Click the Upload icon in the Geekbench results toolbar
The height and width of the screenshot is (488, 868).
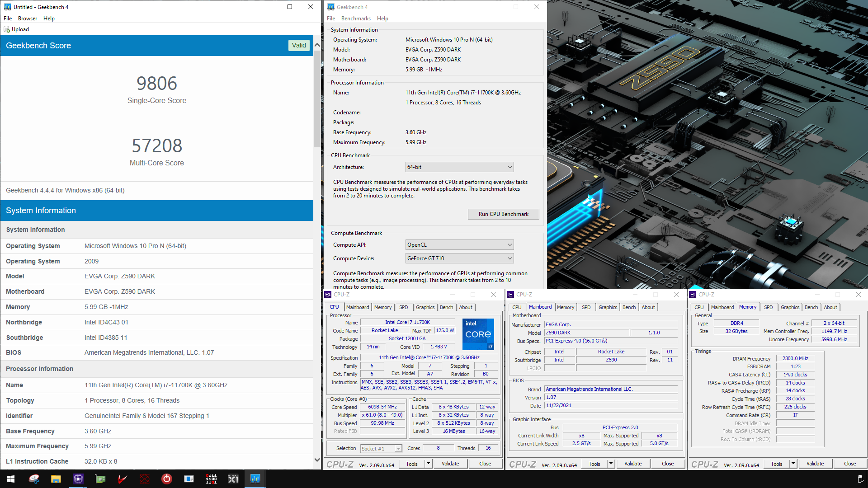click(x=7, y=29)
